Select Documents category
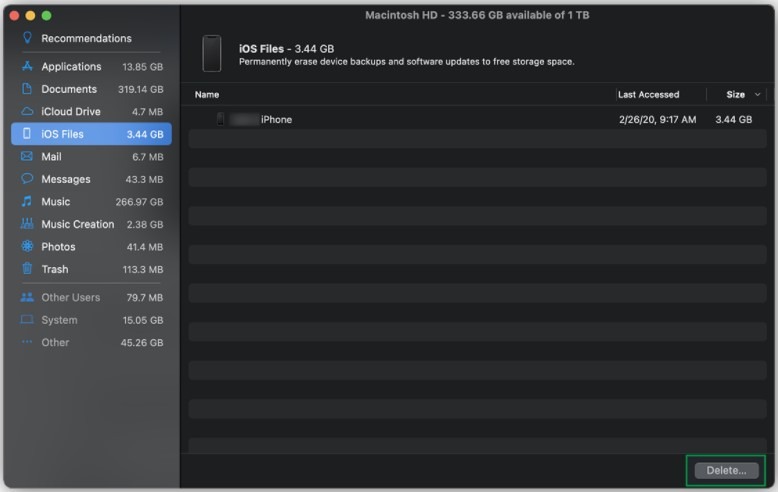The height and width of the screenshot is (492, 778). 69,89
